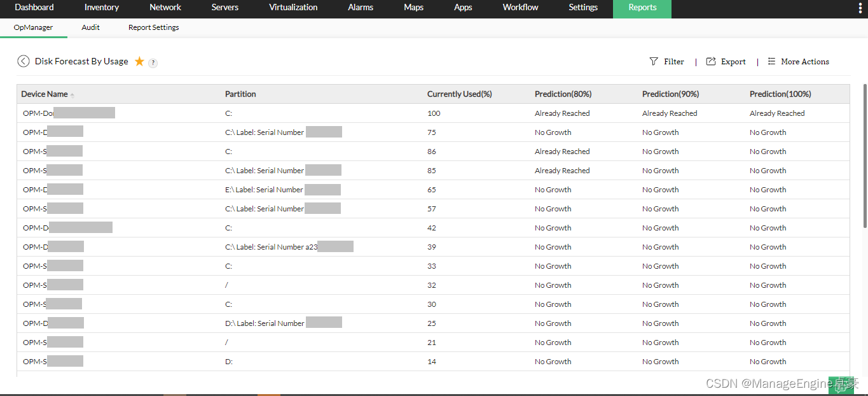The width and height of the screenshot is (868, 396).
Task: Click the Export icon
Action: (711, 62)
